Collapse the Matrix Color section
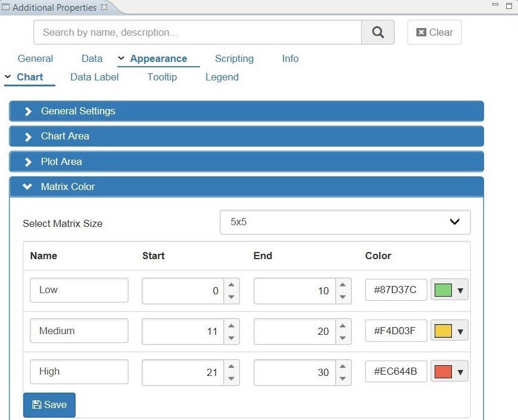Image resolution: width=518 pixels, height=420 pixels. [x=246, y=187]
